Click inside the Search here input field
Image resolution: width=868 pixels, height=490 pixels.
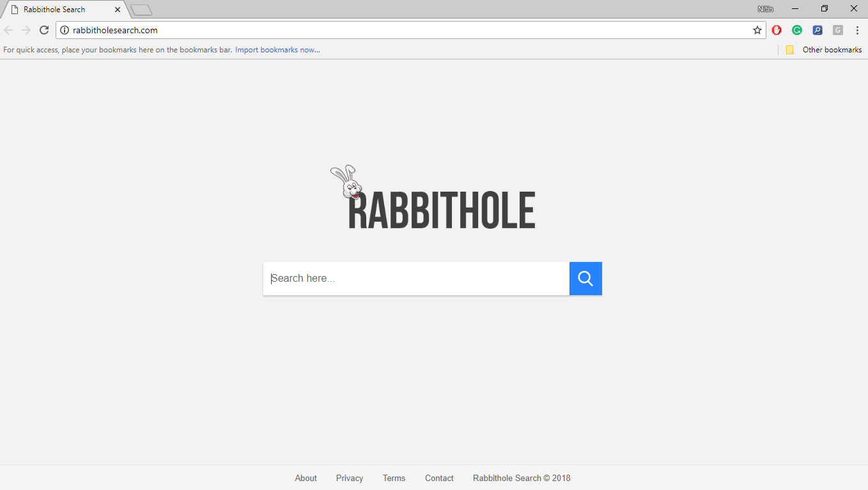point(415,278)
